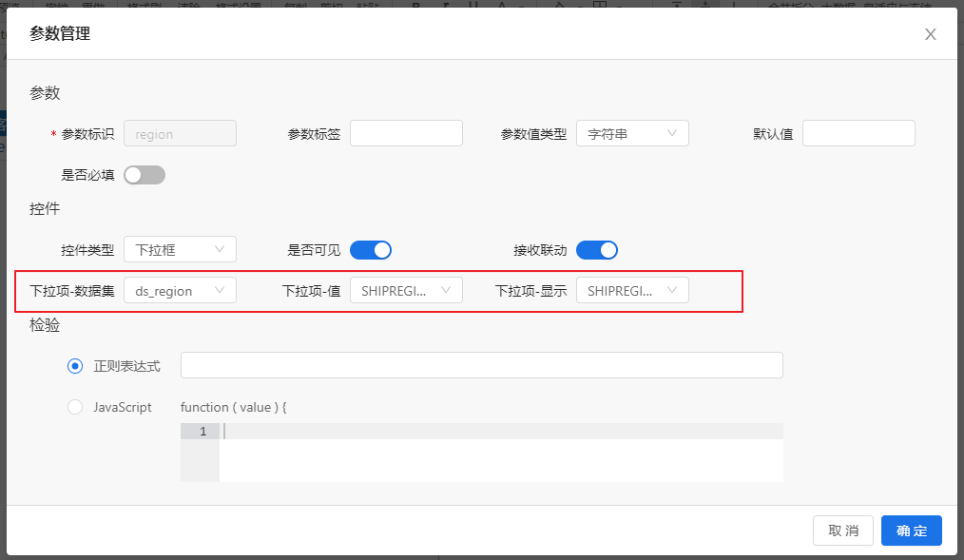
Task: Open the 控件类型 dropdown showing 下拉框
Action: [x=180, y=249]
